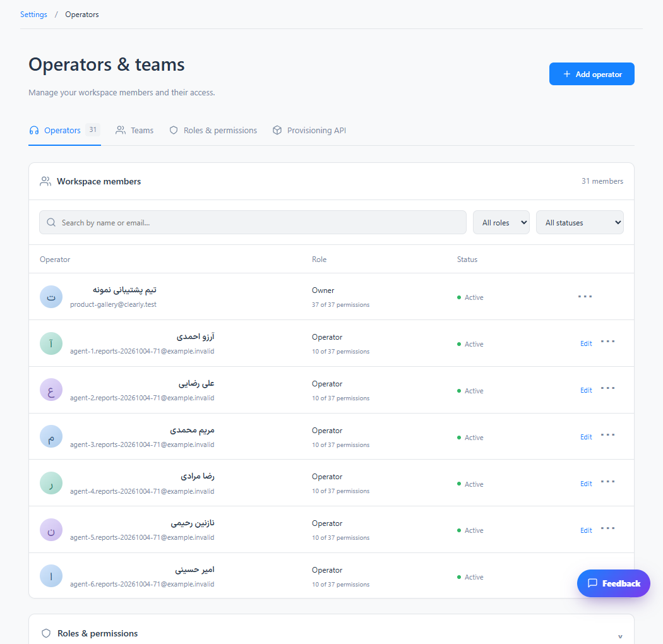Open more options for agent-3.reports row
Screen dimensions: 663x644
coord(607,435)
